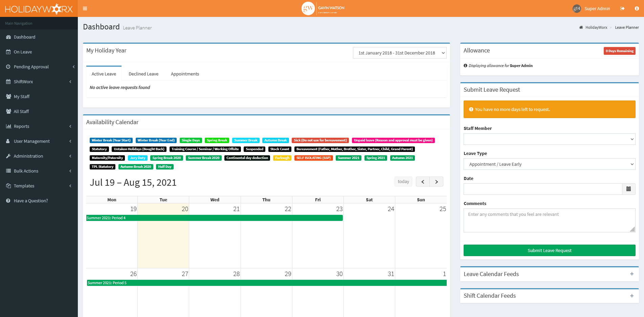Viewport: 644px width, 317px height.
Task: Open Have a Question? help link
Action: [39, 201]
